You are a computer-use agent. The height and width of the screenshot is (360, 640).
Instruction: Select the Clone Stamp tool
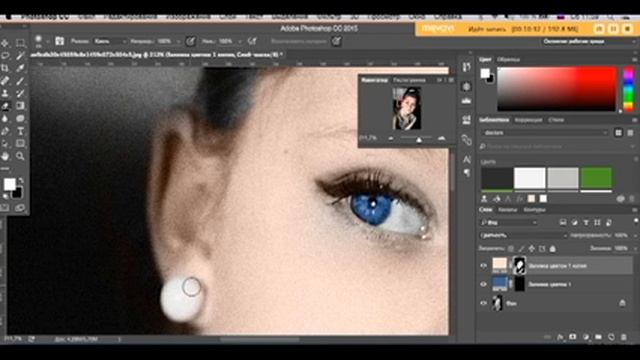point(5,93)
